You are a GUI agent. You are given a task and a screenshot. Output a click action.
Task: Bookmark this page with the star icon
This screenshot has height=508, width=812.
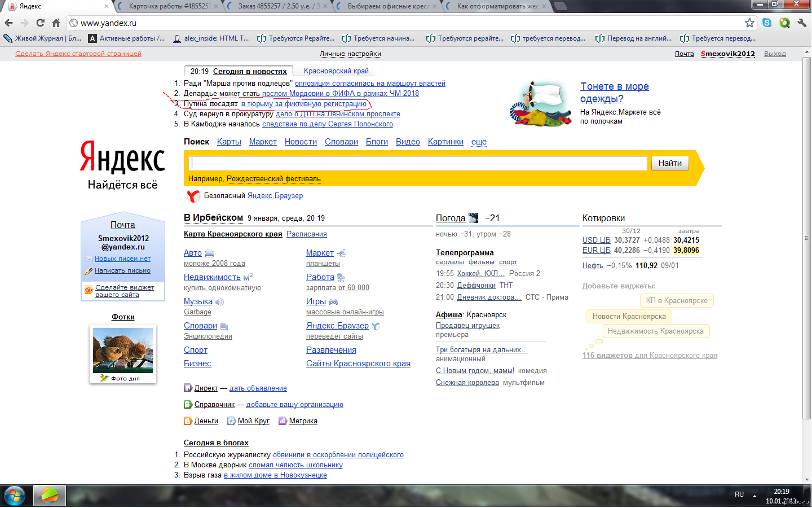click(749, 23)
